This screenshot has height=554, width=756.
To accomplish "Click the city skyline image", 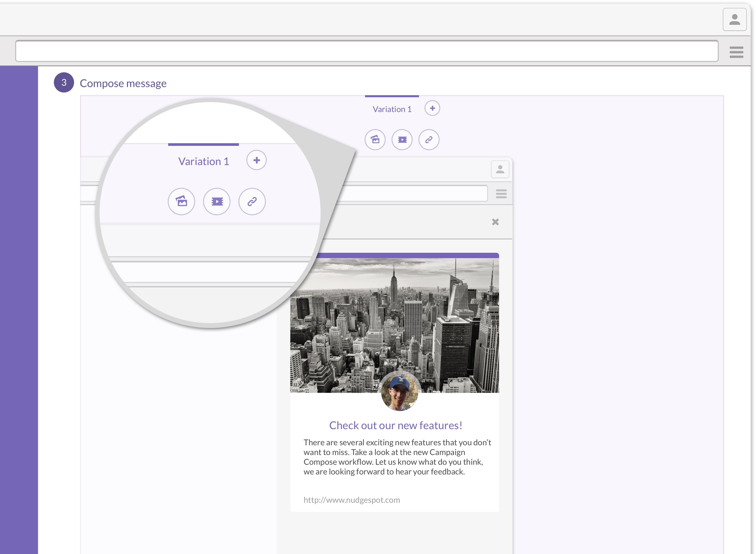I will [x=394, y=325].
